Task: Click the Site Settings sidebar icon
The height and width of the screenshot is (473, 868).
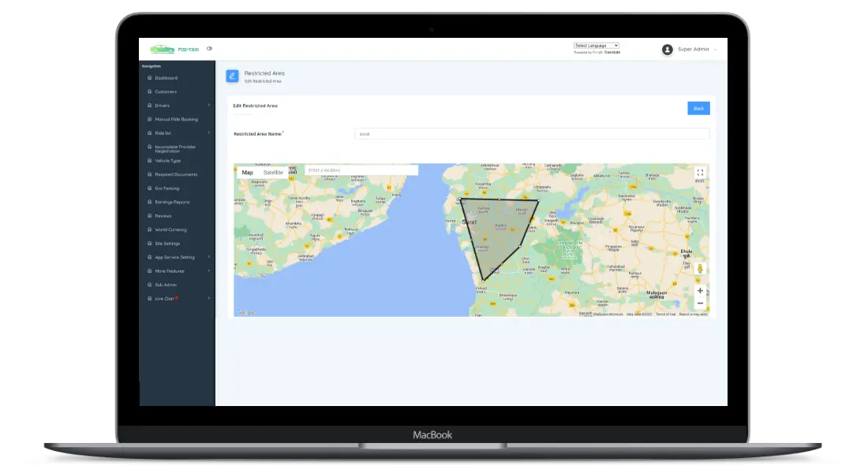Action: pyautogui.click(x=149, y=244)
